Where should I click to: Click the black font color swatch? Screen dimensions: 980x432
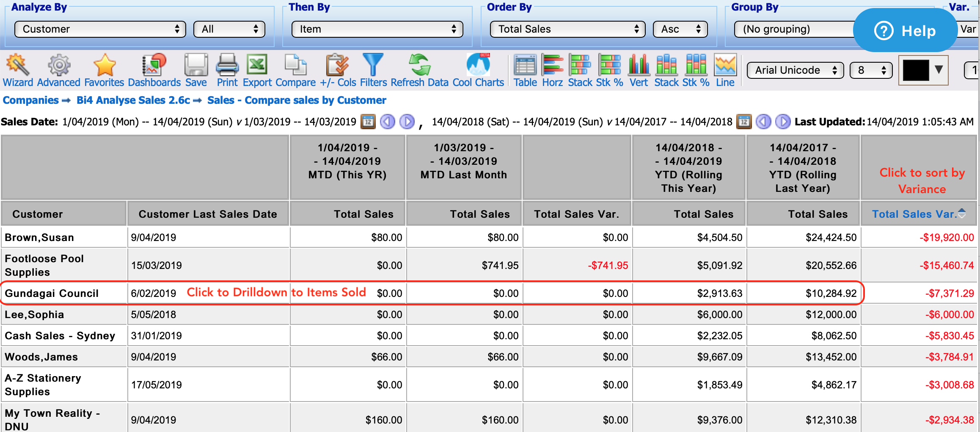click(916, 70)
